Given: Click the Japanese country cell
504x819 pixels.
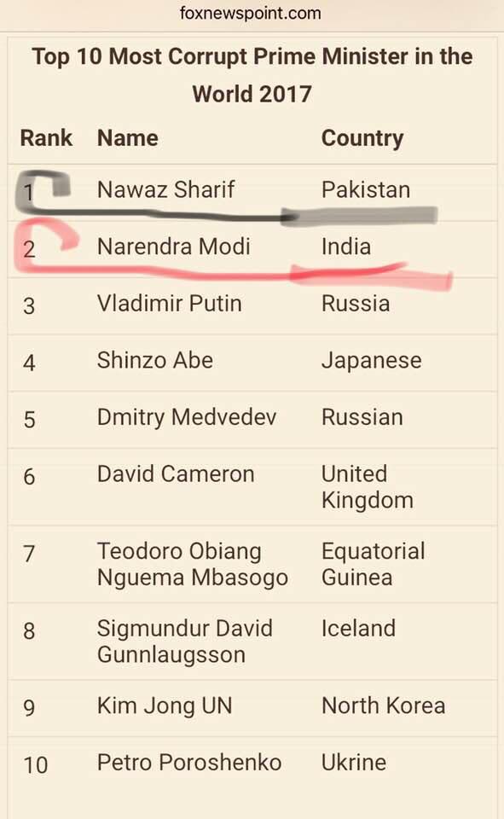Looking at the screenshot, I should [371, 362].
